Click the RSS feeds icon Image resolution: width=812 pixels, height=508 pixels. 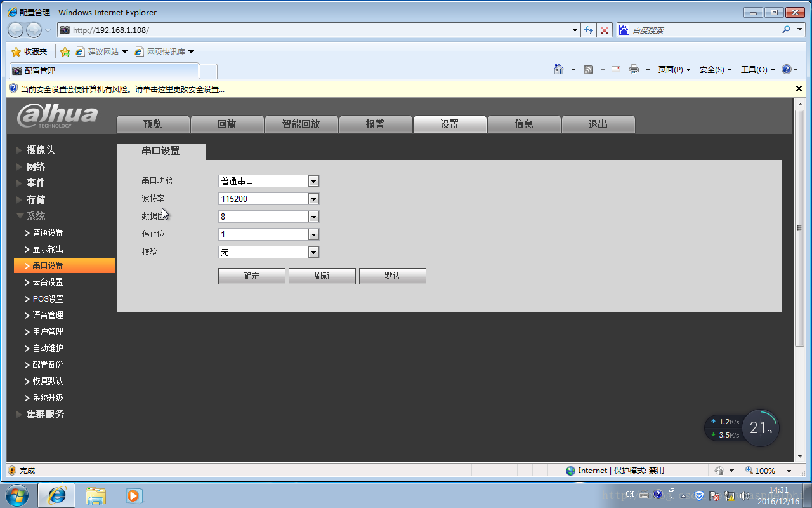click(x=588, y=70)
